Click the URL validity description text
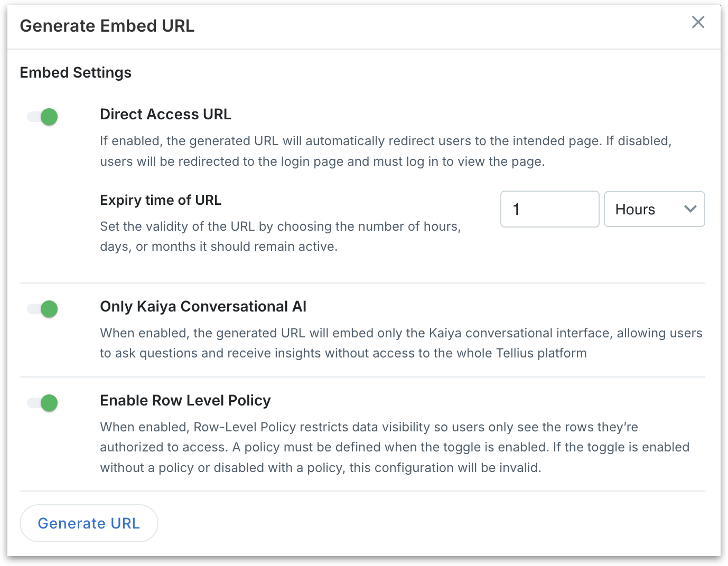 click(280, 237)
